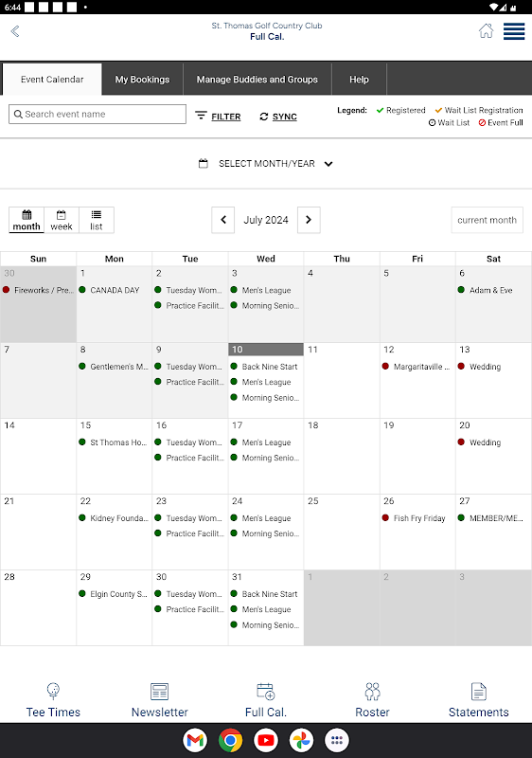Switch to month view
Screen dimensions: 532x758
click(x=27, y=220)
